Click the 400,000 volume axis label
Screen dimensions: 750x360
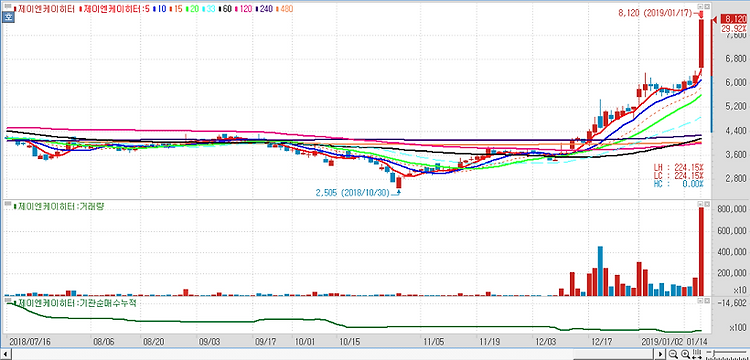point(733,252)
